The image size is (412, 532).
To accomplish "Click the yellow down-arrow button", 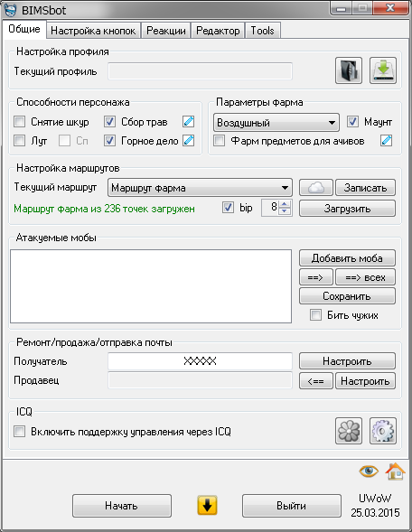I will click(207, 506).
